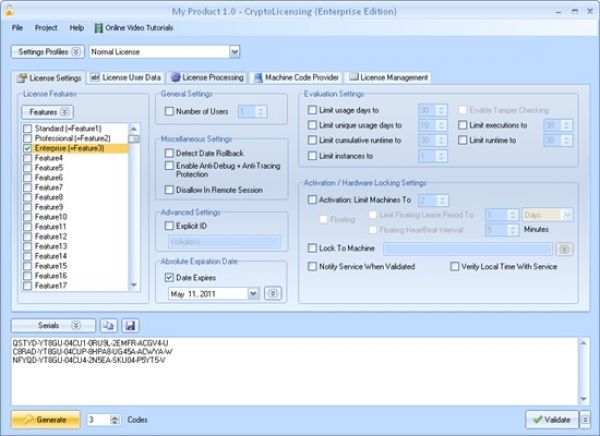Viewport: 600px width, 436px height.
Task: Open expiration date options chevron button
Action: pyautogui.click(x=272, y=294)
